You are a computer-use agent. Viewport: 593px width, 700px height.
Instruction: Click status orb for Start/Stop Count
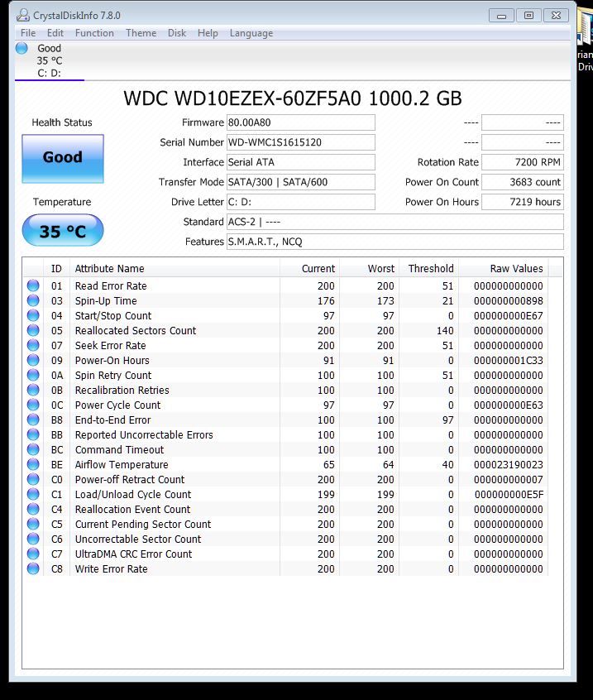tap(33, 315)
